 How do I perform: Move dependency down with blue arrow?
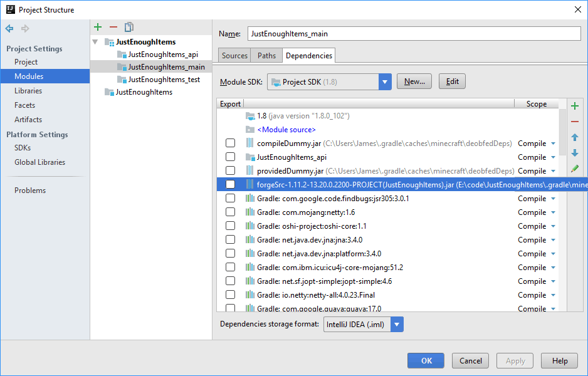(574, 153)
